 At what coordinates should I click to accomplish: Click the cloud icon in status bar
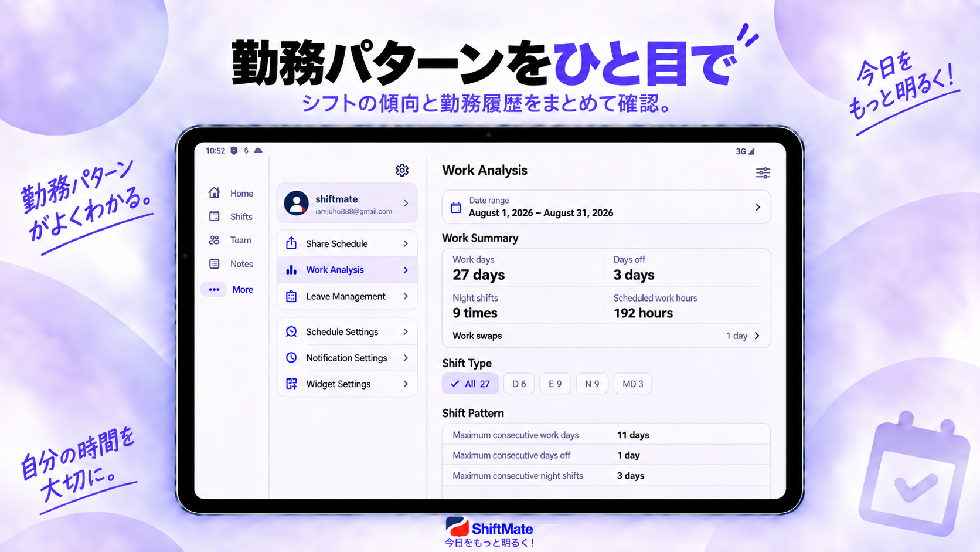(258, 151)
